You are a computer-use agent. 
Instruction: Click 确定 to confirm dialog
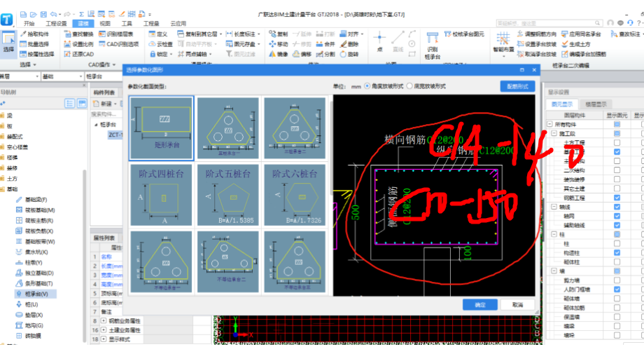pyautogui.click(x=480, y=305)
